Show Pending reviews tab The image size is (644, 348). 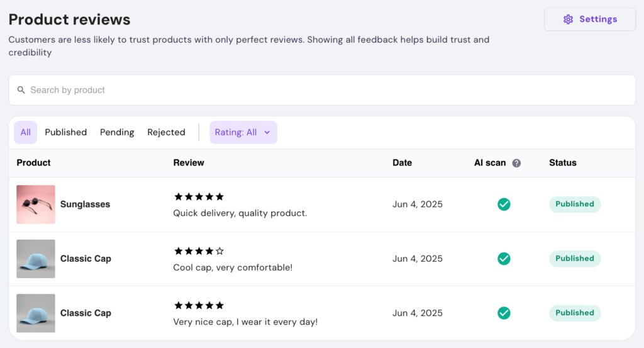coord(117,132)
